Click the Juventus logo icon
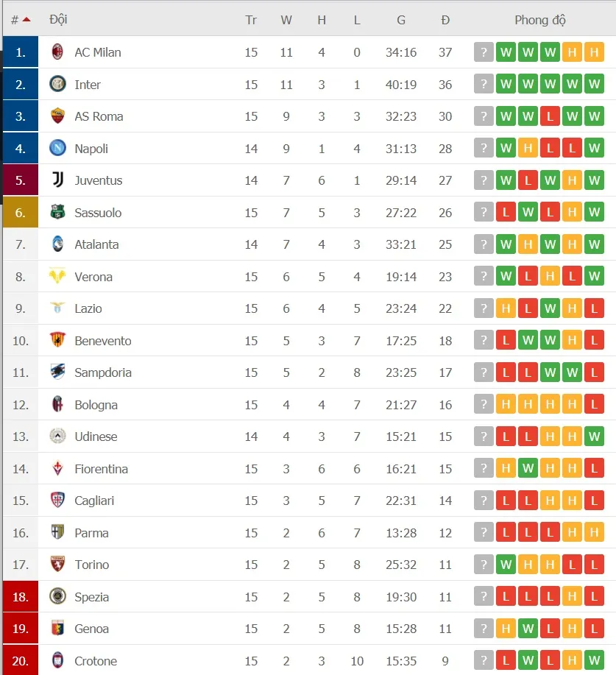616x675 pixels. coord(57,180)
